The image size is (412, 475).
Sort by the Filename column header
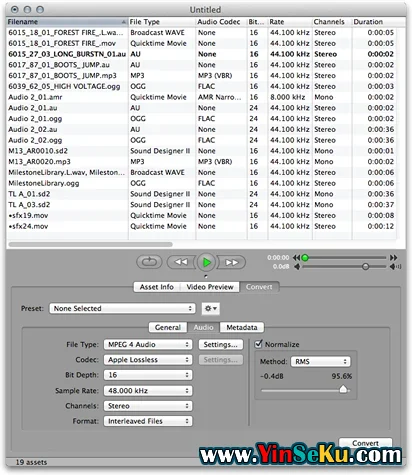click(67, 22)
